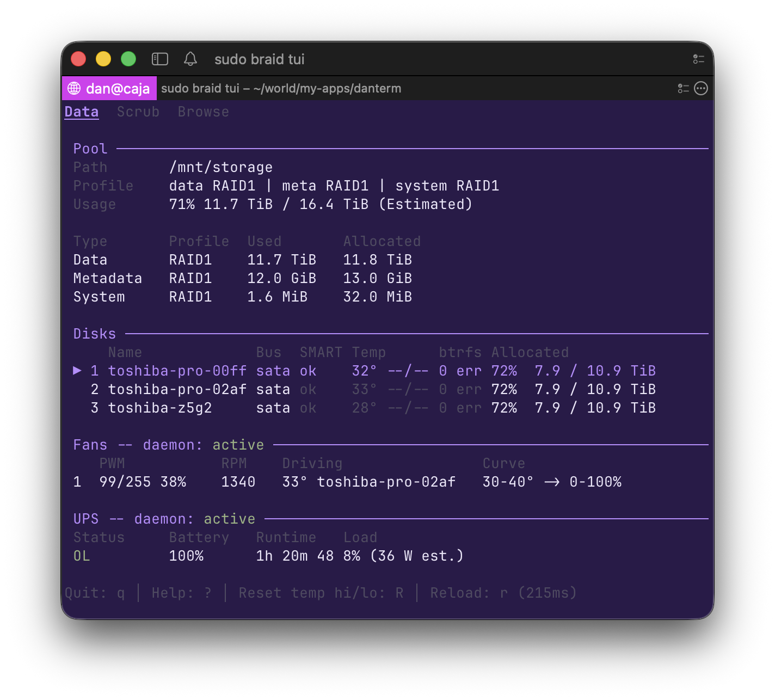775x700 pixels.
Task: Click 'toshiba-pro-02af' in the Fans Driving column
Action: pos(386,482)
